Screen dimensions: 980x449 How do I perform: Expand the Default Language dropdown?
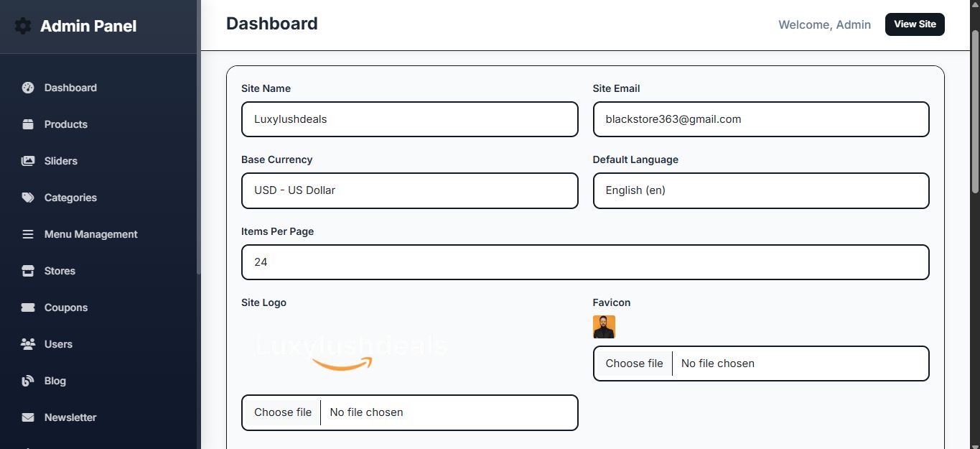[760, 191]
